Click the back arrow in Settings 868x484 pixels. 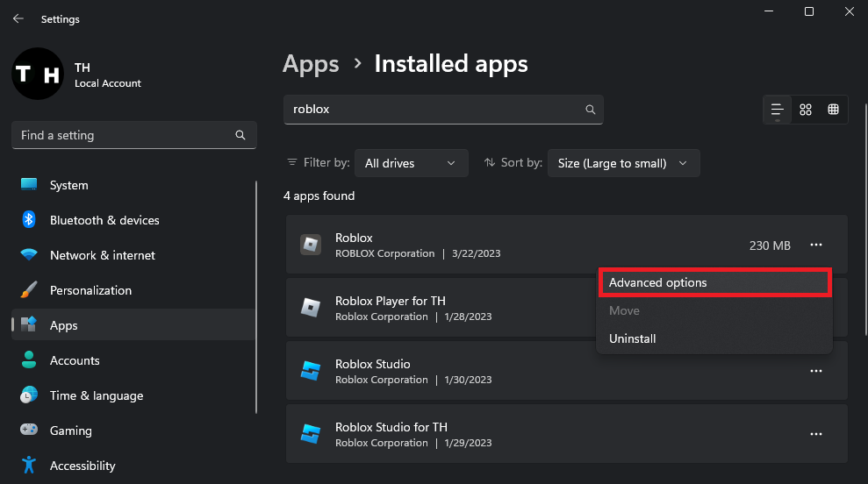[x=18, y=18]
